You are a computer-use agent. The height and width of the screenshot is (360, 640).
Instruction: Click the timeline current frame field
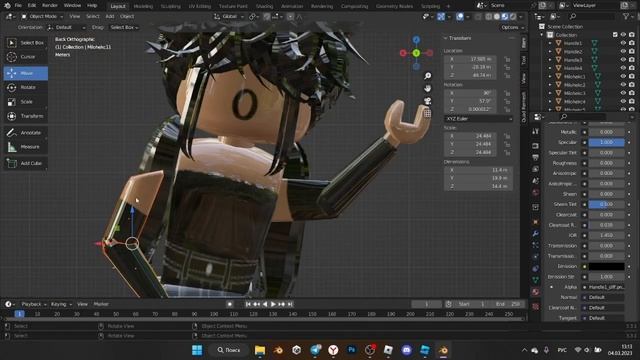[x=426, y=304]
